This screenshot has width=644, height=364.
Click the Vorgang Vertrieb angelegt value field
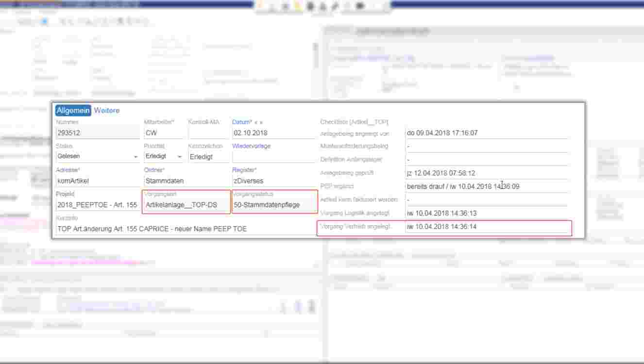[x=486, y=227]
